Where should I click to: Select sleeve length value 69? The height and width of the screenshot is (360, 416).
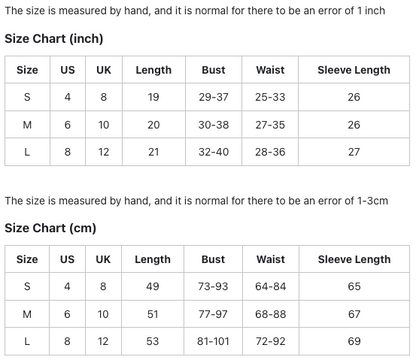tap(354, 341)
